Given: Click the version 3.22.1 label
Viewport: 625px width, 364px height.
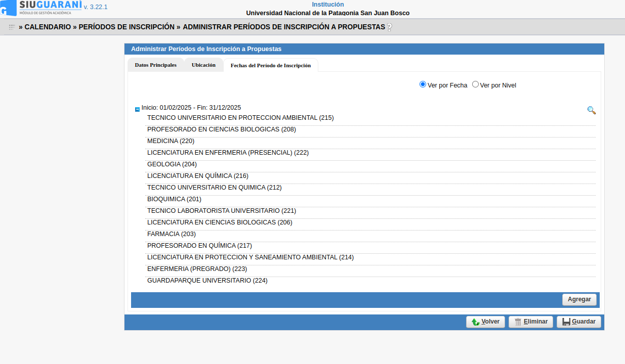Looking at the screenshot, I should (96, 7).
